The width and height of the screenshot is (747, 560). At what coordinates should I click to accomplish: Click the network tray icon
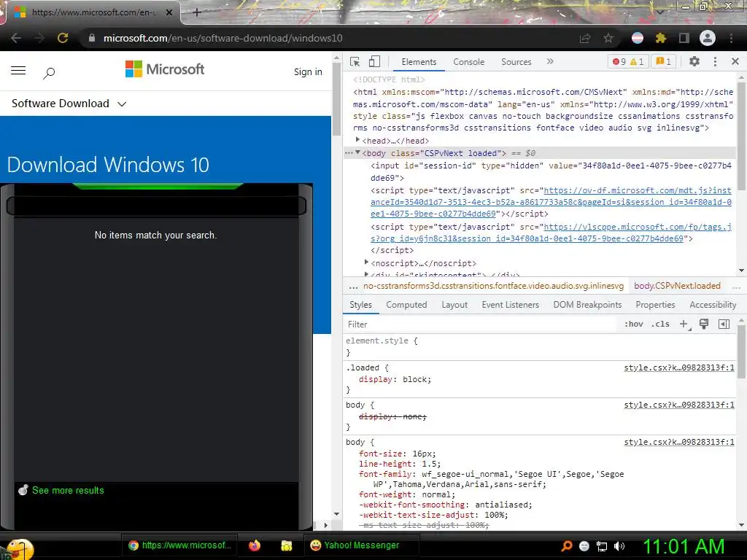pos(602,546)
